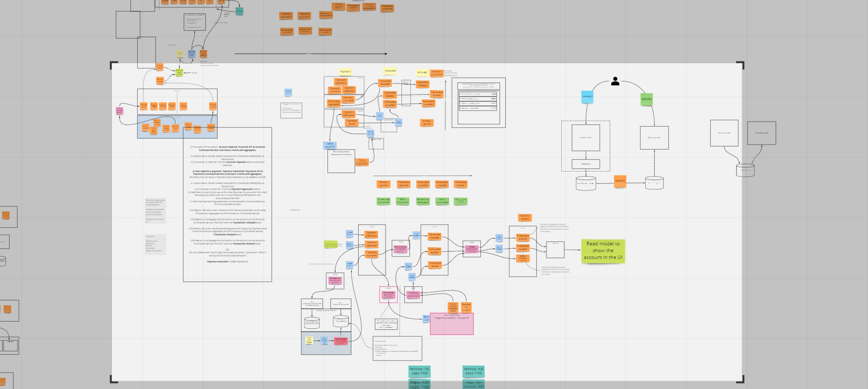Viewport: 868px width, 389px height.
Task: Select text box starting 'First event of the system'
Action: [227, 205]
